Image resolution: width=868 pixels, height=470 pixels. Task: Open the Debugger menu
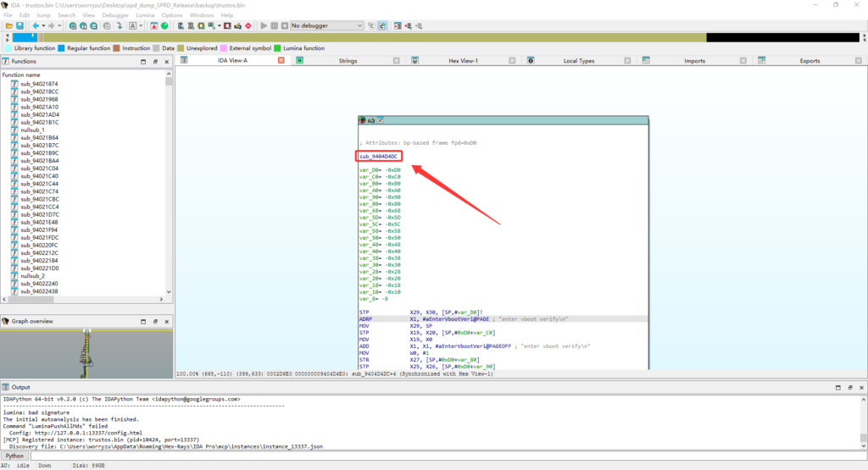coord(115,15)
